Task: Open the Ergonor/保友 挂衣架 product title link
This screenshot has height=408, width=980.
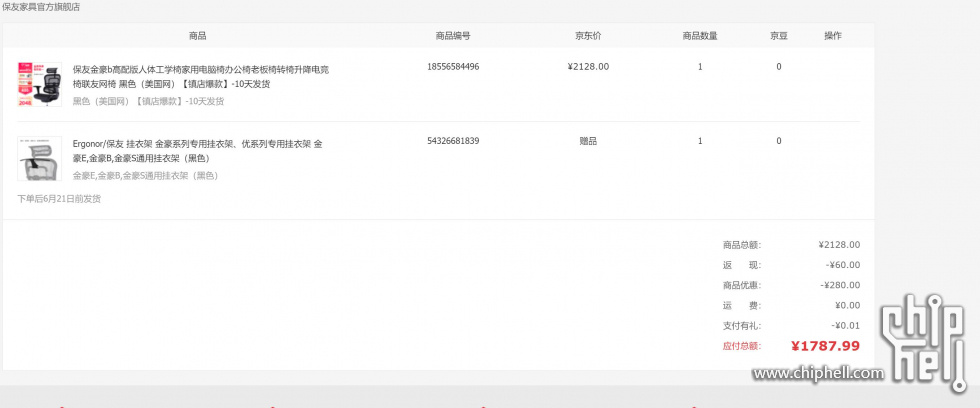Action: coord(198,151)
